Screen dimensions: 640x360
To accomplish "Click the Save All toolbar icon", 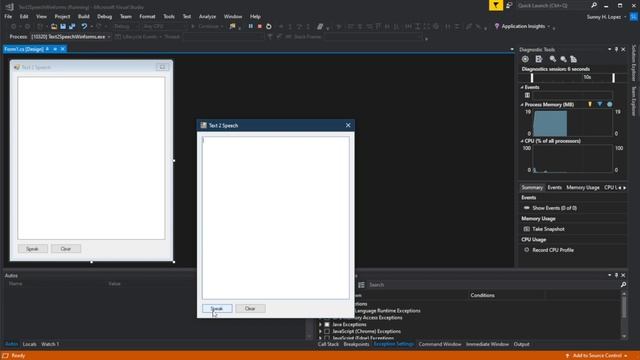I will (72, 27).
